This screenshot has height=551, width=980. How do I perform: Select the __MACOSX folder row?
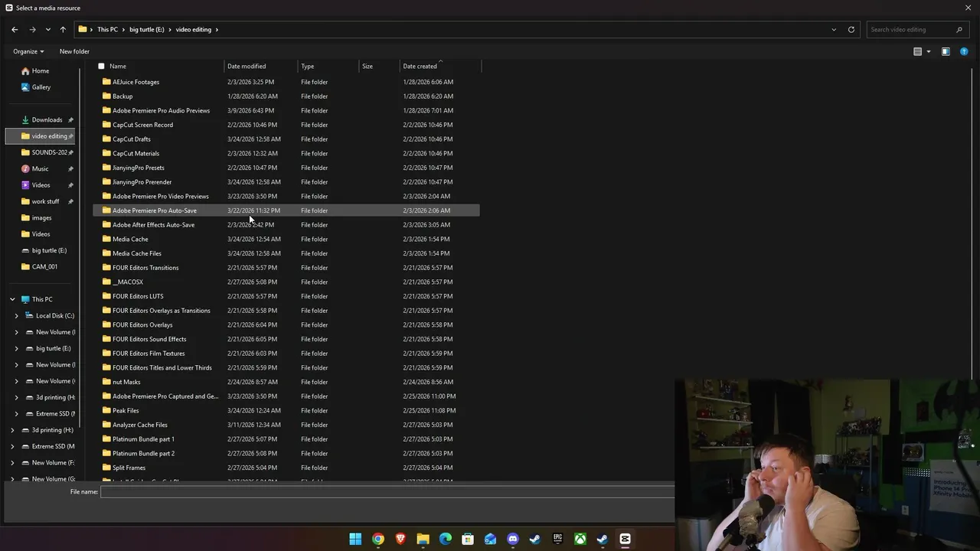pyautogui.click(x=286, y=282)
